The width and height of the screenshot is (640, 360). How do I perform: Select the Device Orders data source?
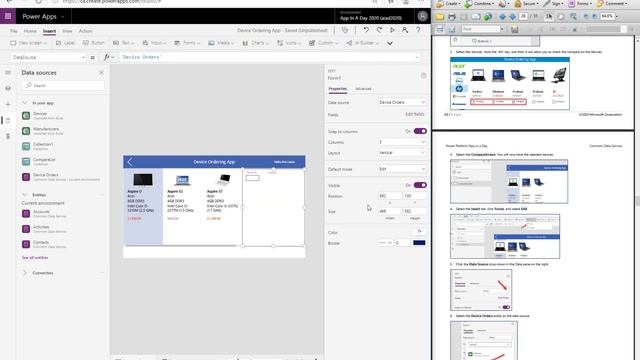tap(61, 177)
